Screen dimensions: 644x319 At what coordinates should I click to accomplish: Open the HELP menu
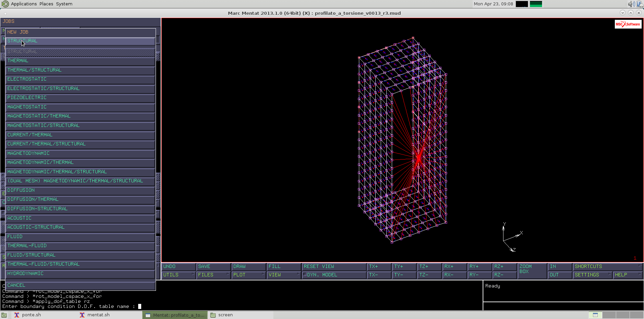point(628,275)
